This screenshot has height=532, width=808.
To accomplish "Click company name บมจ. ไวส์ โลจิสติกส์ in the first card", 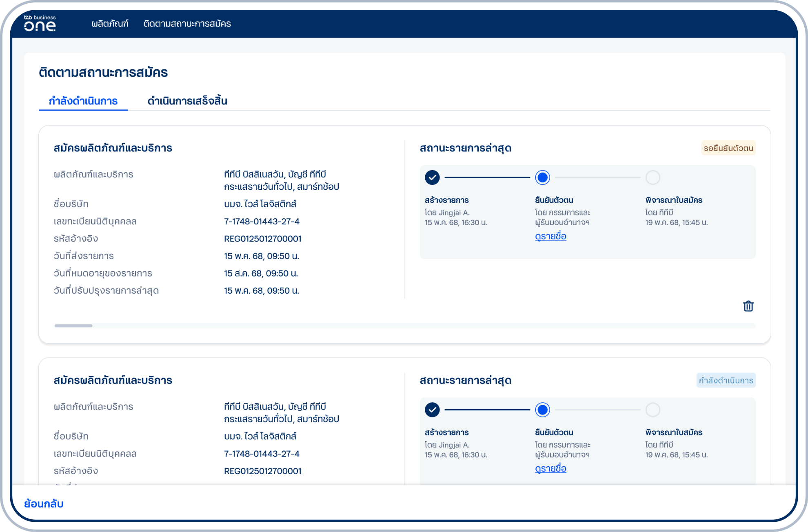I will tap(260, 204).
